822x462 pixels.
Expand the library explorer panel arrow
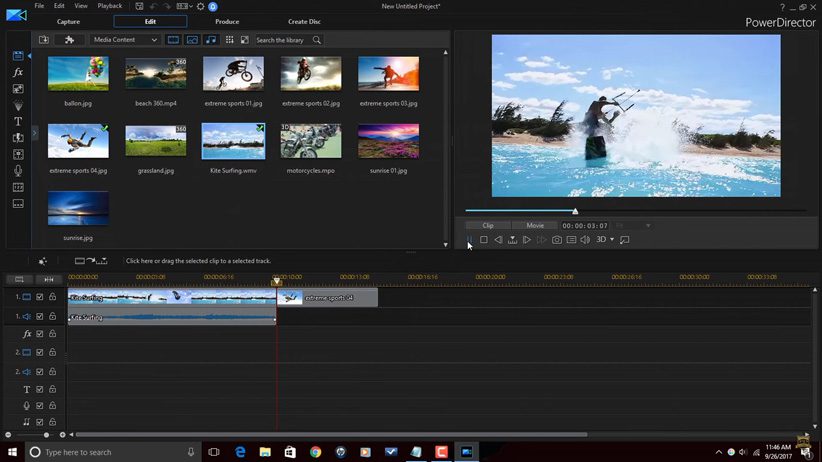tap(35, 133)
